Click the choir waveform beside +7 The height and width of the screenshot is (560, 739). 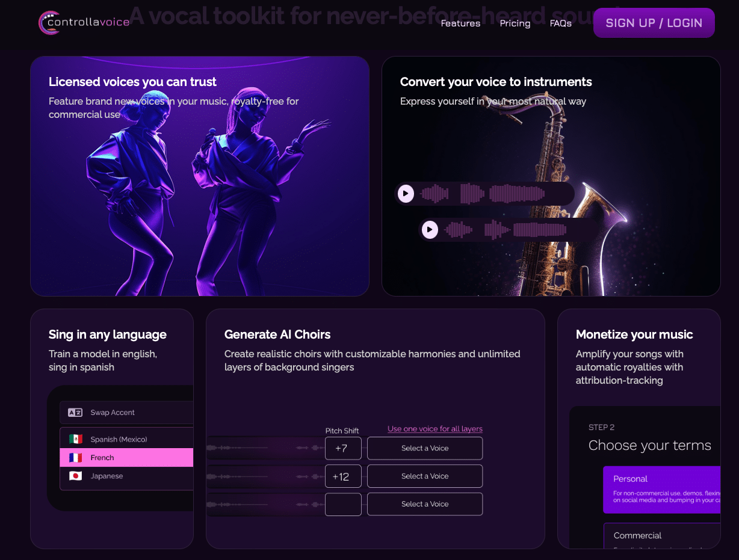click(x=265, y=448)
